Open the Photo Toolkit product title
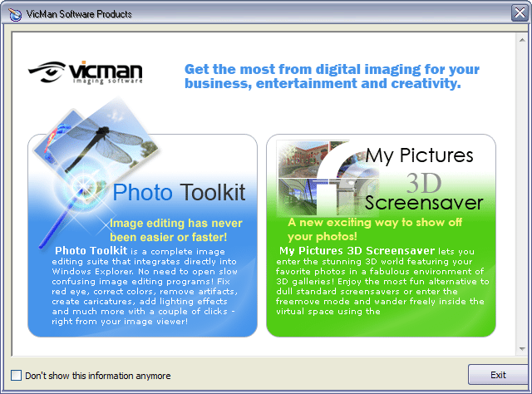Screen dimensions: 532x394 (179, 192)
